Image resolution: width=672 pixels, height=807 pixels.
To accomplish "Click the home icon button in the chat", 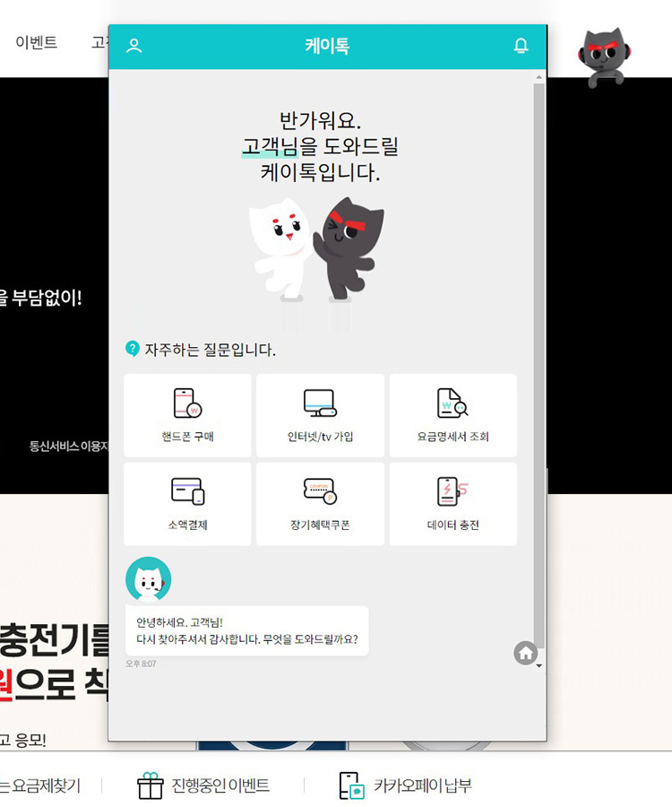I will (x=525, y=653).
